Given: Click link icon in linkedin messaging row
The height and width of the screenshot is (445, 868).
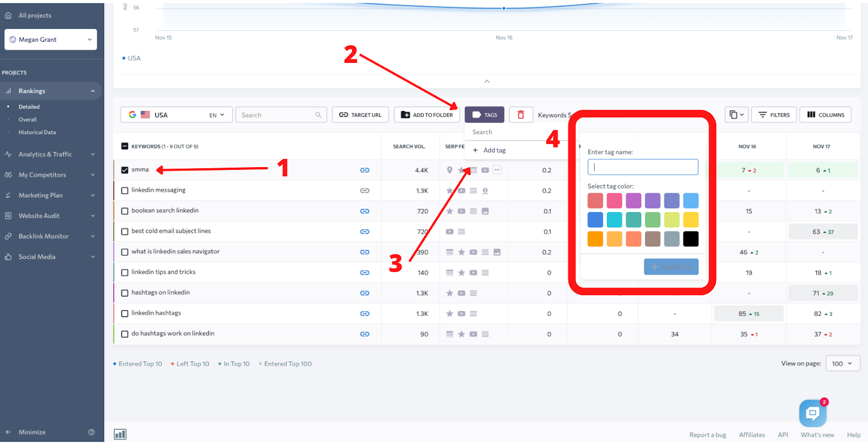Looking at the screenshot, I should coord(365,190).
